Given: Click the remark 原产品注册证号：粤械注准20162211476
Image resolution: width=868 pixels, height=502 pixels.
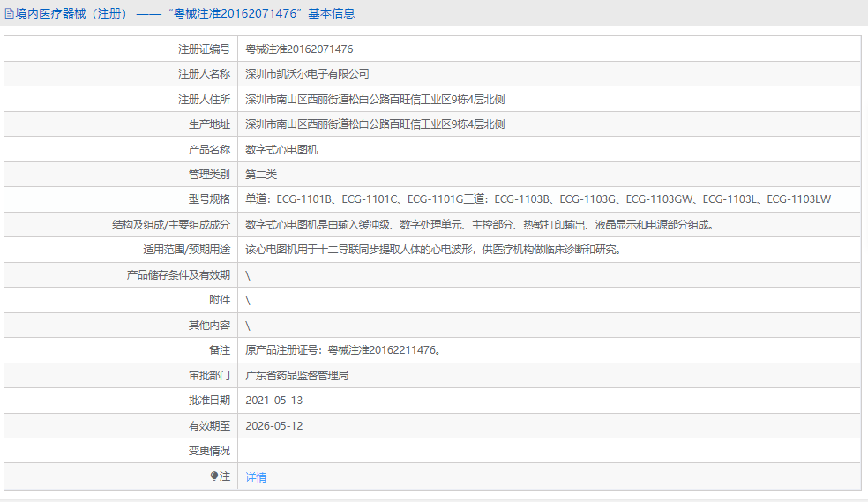Looking at the screenshot, I should pos(343,350).
